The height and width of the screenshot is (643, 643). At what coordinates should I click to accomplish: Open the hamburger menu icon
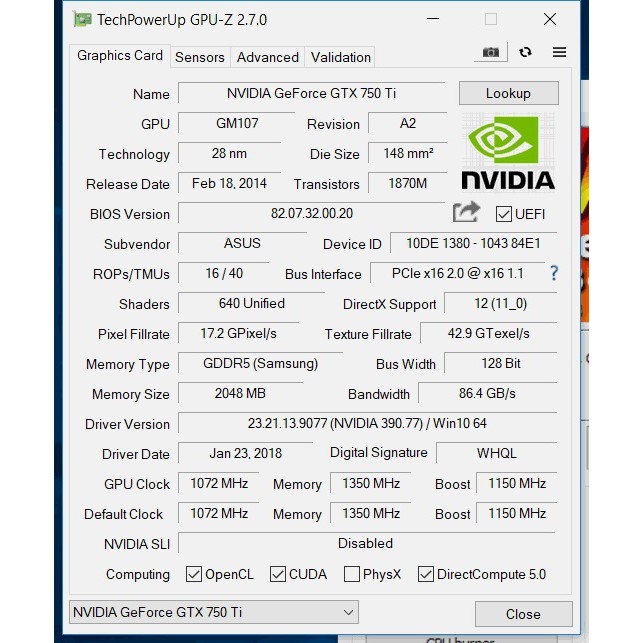coord(559,52)
